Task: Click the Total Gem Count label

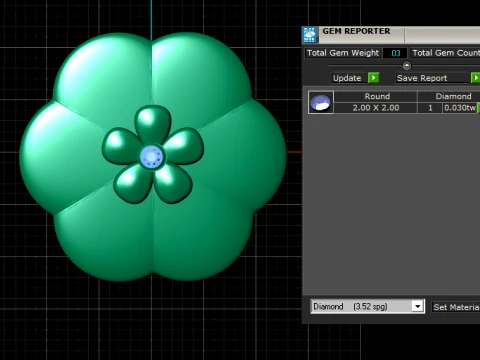Action: (x=445, y=53)
